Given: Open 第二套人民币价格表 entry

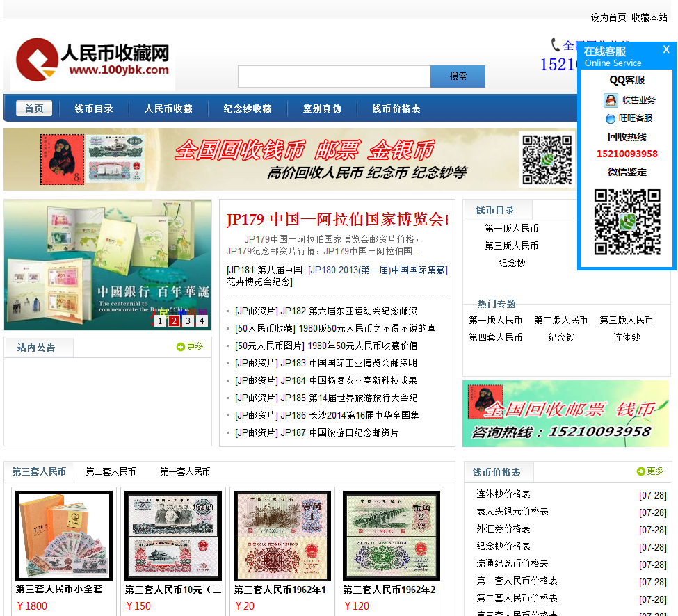Looking at the screenshot, I should [x=517, y=599].
